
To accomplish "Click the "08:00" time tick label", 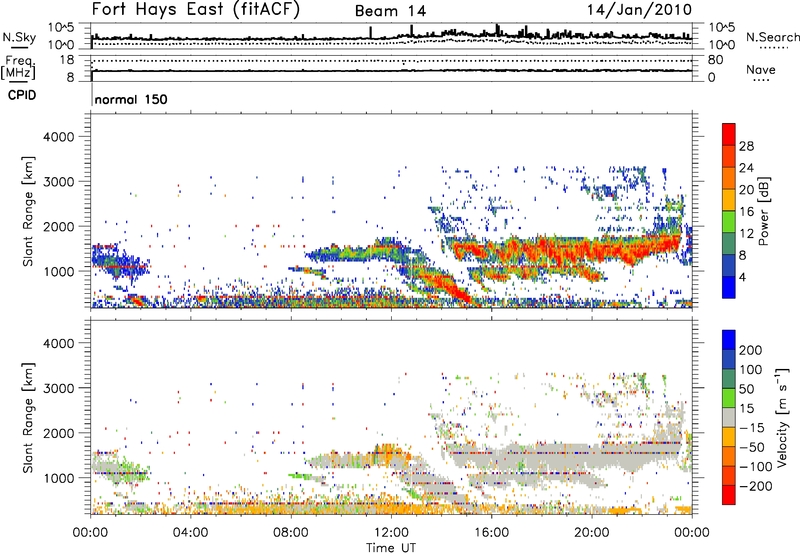I will tap(291, 533).
